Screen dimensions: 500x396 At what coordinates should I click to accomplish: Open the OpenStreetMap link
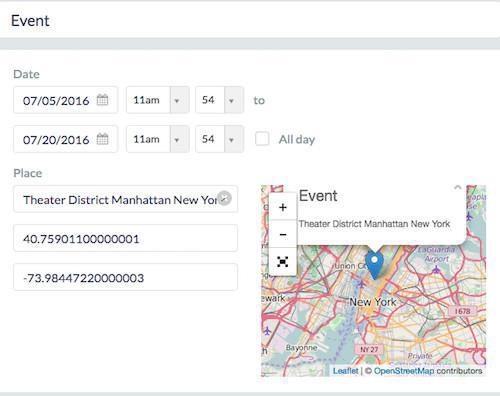(404, 371)
